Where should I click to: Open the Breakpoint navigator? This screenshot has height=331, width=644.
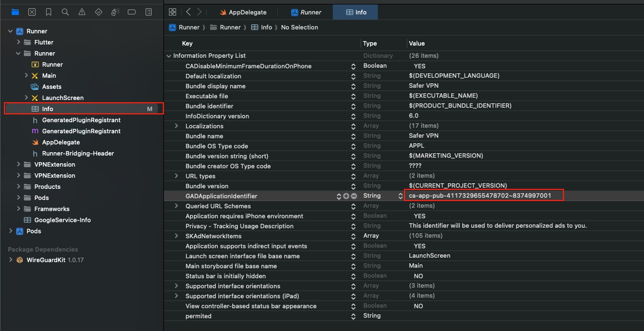coord(132,12)
